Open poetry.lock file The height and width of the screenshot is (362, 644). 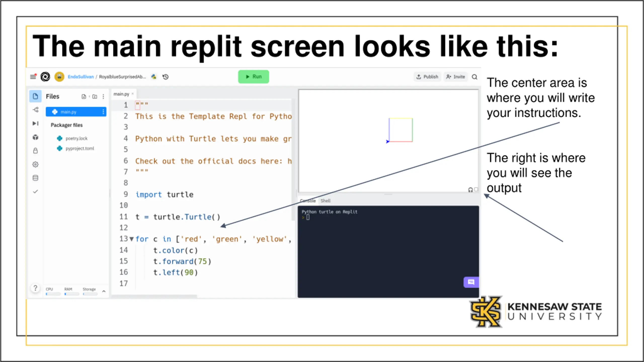76,138
